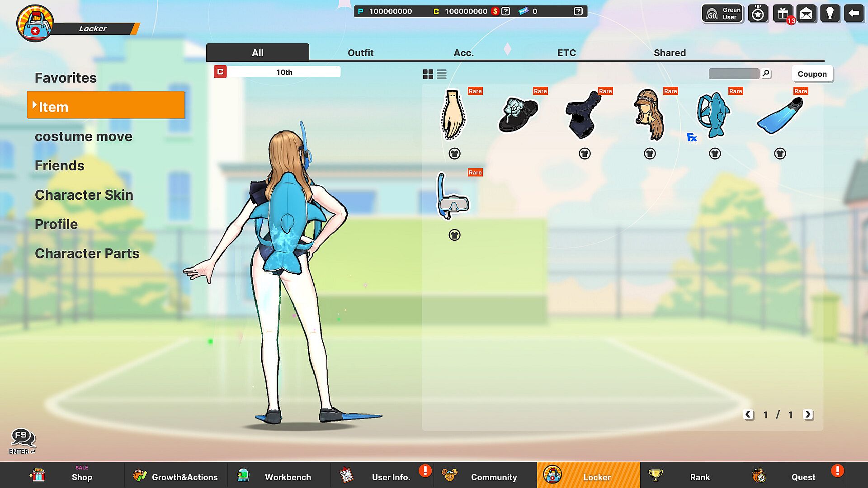868x488 pixels.
Task: Open the mail envelope icon
Action: point(806,14)
